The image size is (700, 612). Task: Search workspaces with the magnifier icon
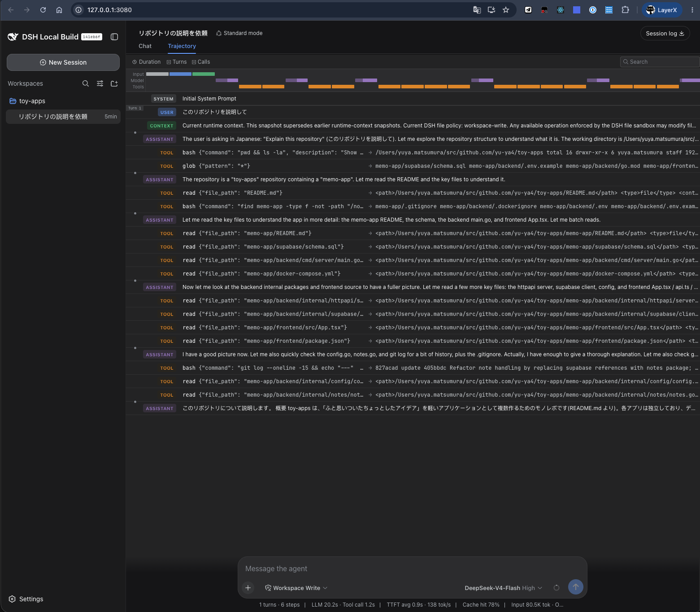pos(86,83)
